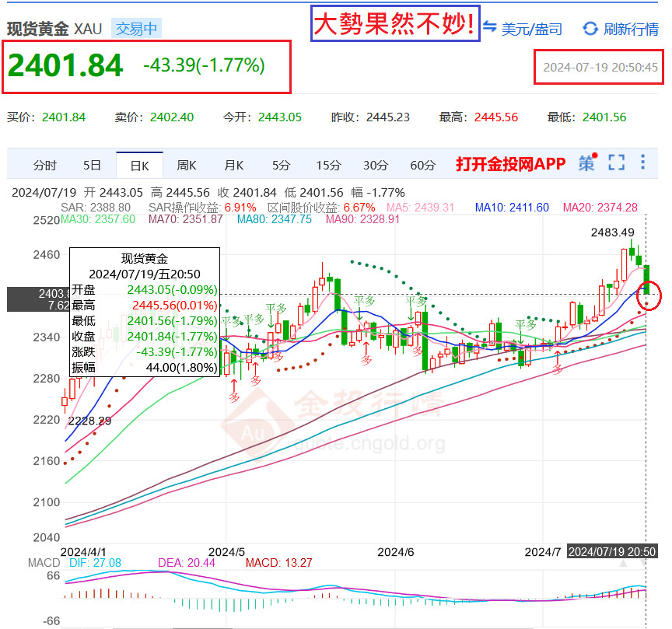The image size is (672, 629).
Task: Select the 60分 hourly interval tab
Action: coord(422,165)
